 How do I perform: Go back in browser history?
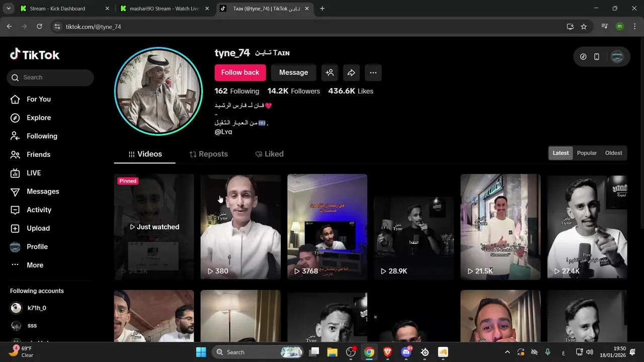[x=9, y=27]
